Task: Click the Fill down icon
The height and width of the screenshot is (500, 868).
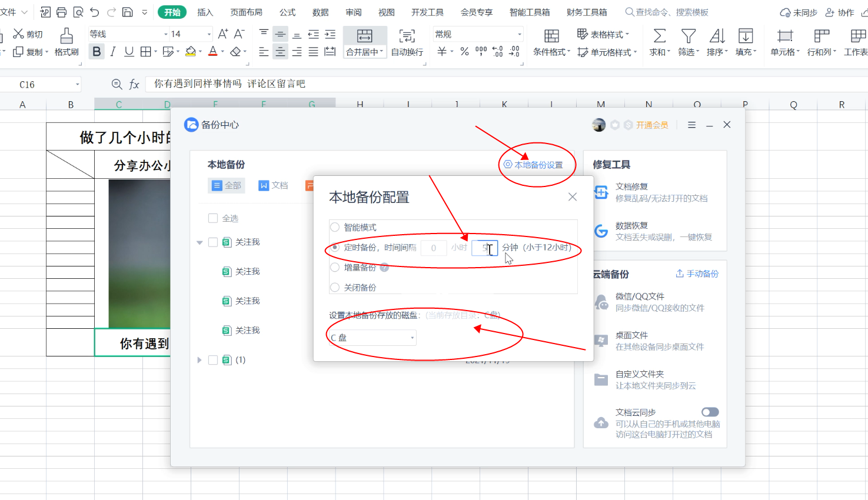Action: point(746,36)
